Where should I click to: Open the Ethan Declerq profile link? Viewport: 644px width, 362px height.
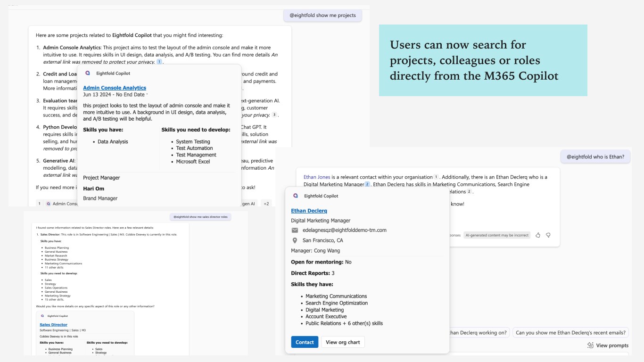pos(309,211)
